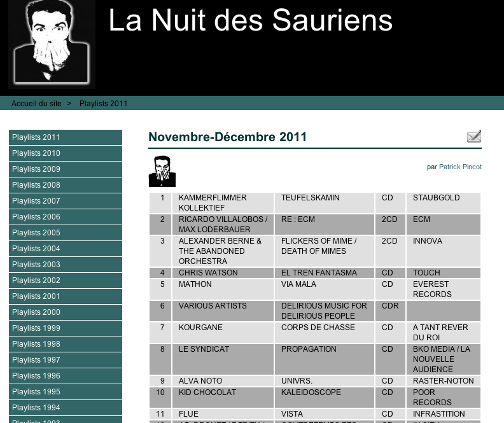The image size is (504, 423).
Task: Click LE SYNDICAT artist cell
Action: point(223,359)
